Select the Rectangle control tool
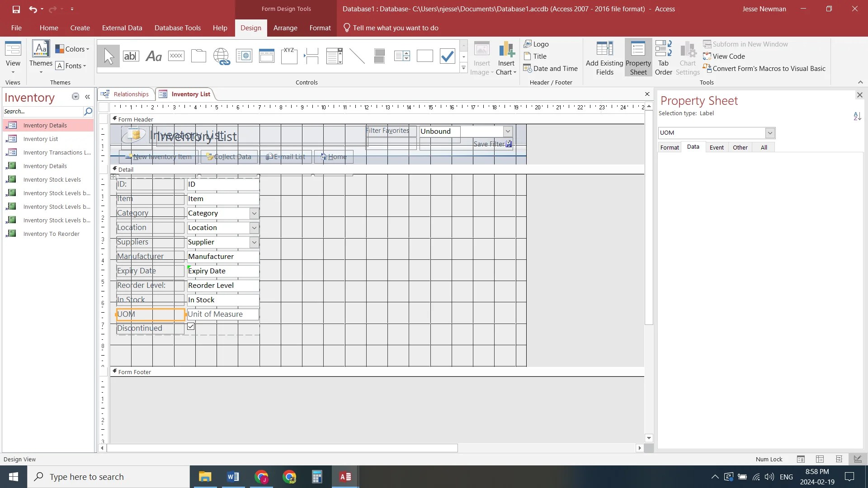Screen dimensions: 868x488 click(x=425, y=56)
